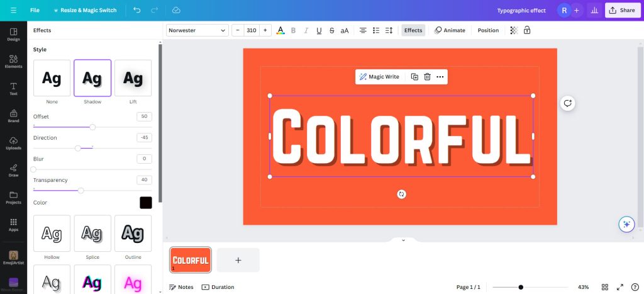Viewport: 644px width, 294px height.
Task: Click the undo arrow
Action: point(137,10)
